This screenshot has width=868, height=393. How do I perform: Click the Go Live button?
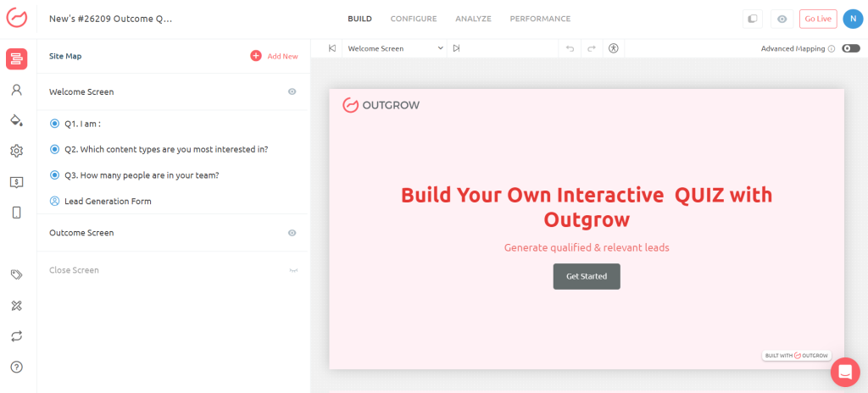point(817,19)
